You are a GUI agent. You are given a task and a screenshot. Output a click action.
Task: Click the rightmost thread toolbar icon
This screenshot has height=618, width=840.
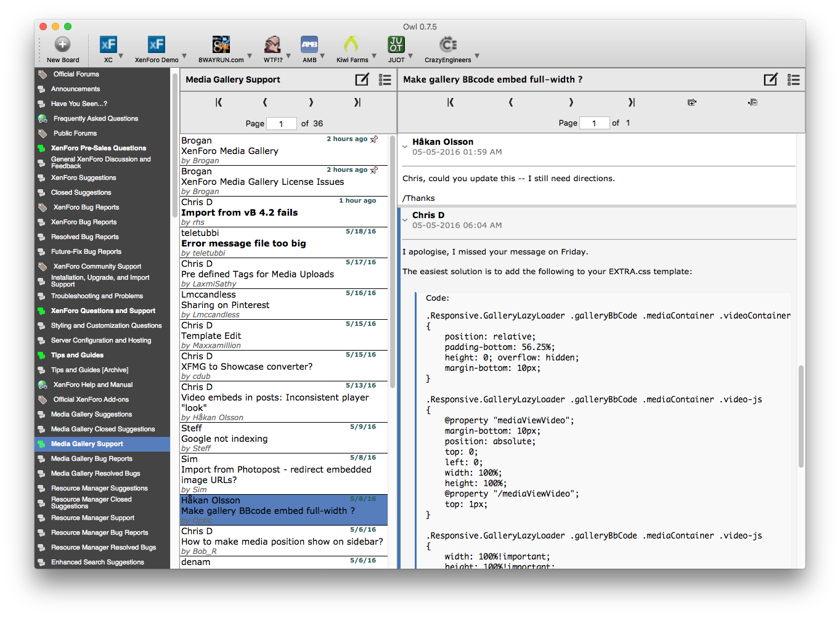click(752, 102)
